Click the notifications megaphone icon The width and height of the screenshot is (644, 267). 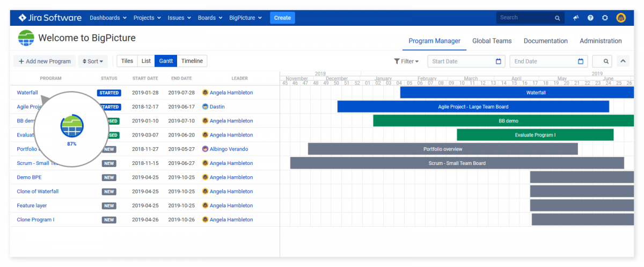pyautogui.click(x=576, y=18)
